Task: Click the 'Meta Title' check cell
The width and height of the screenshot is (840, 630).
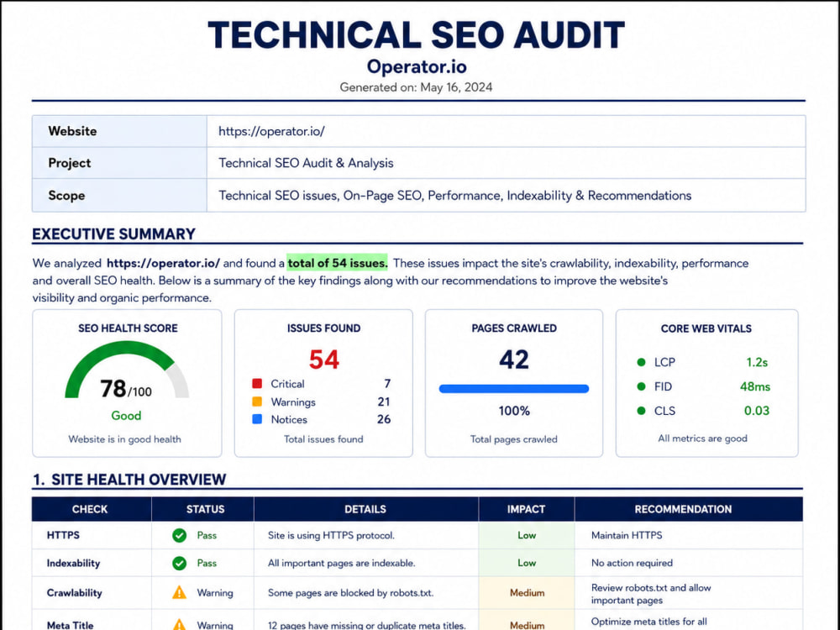Action: 71,625
